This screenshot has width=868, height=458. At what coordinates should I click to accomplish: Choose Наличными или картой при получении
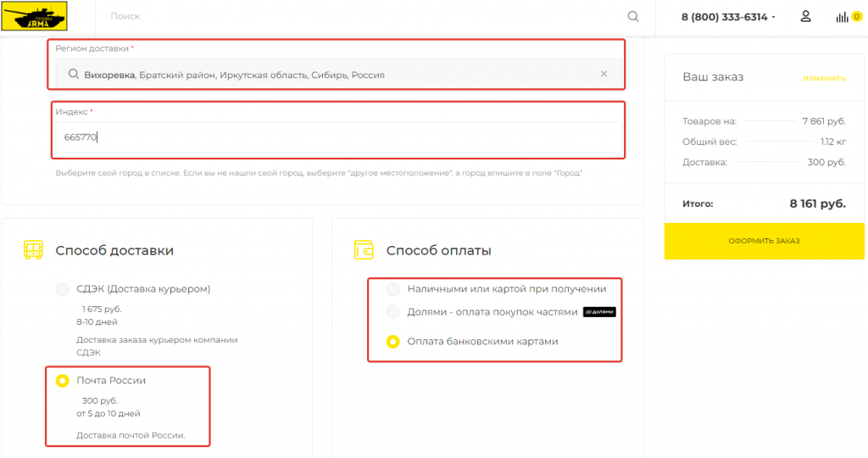coord(392,288)
